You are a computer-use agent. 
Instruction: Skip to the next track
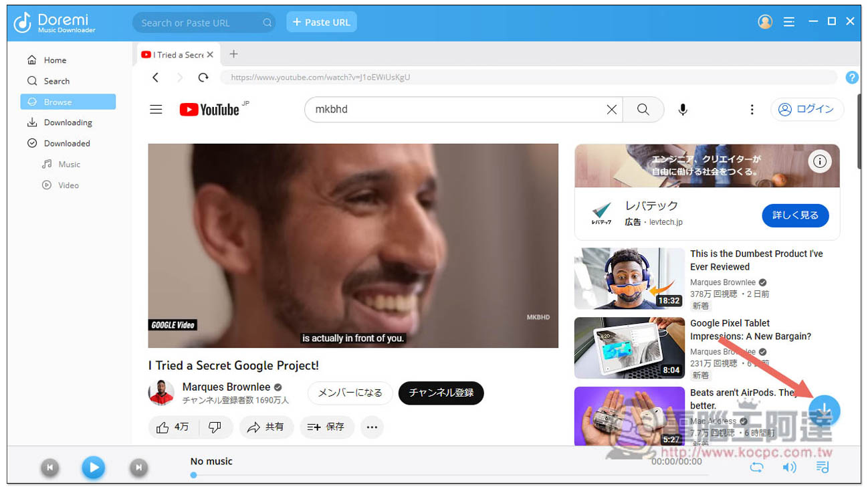(x=138, y=468)
